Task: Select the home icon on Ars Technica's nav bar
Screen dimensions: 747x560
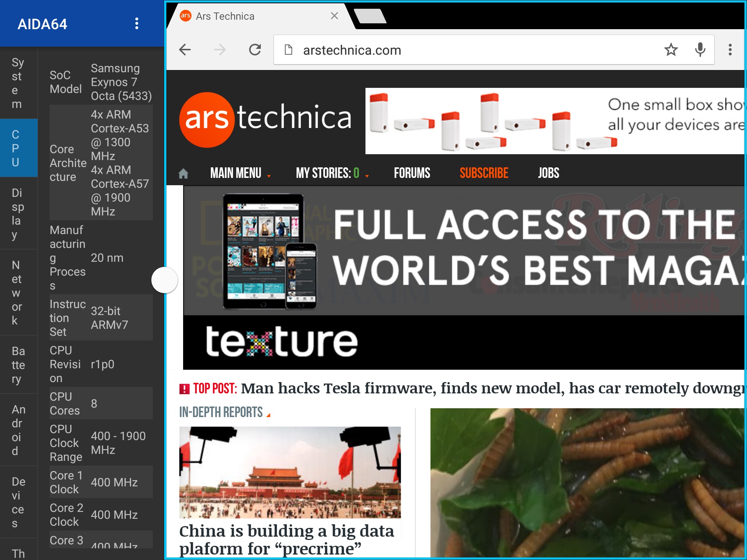Action: (183, 173)
